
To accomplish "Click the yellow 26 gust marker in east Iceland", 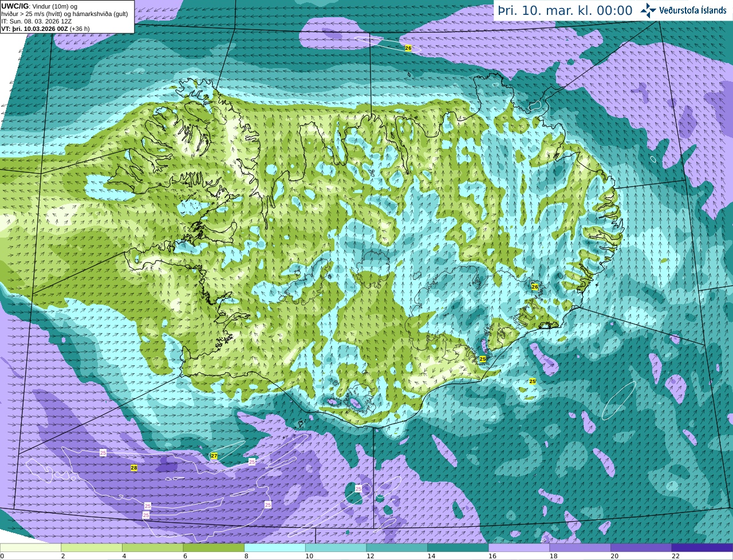I will click(535, 286).
